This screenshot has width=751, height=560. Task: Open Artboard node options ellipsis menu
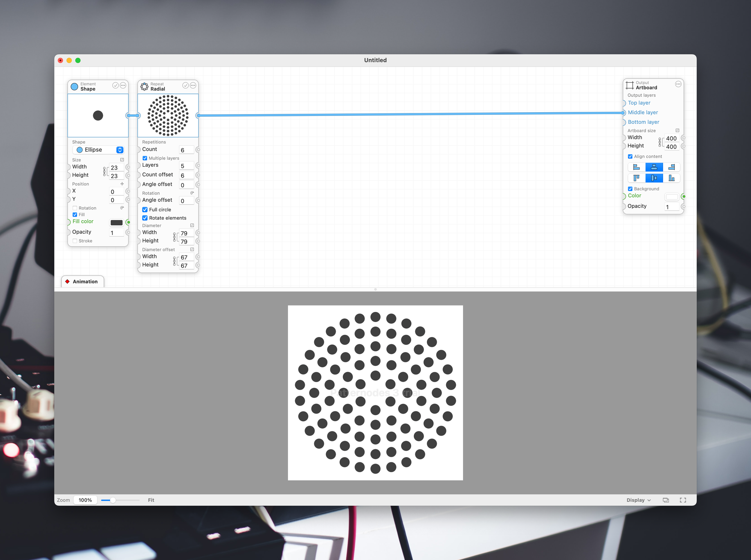click(678, 84)
